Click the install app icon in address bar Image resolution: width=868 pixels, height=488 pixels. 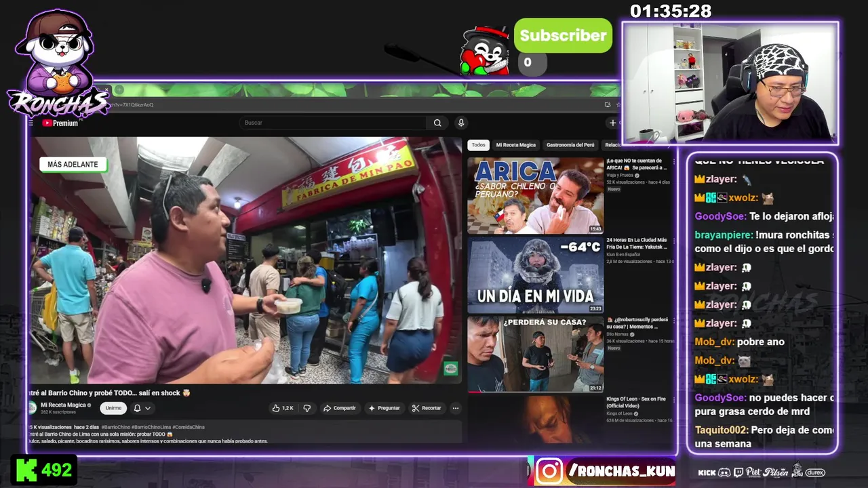coord(607,104)
